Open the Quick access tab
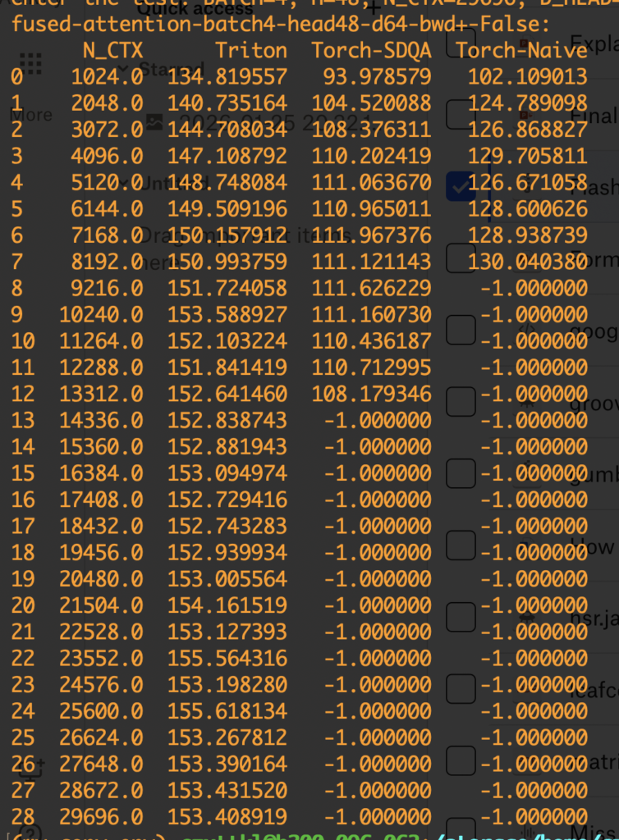 (195, 9)
